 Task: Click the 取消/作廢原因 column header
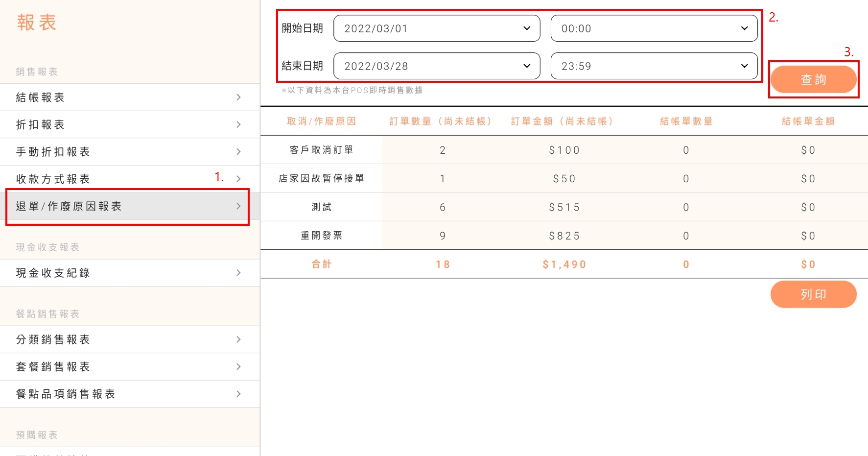pos(321,121)
